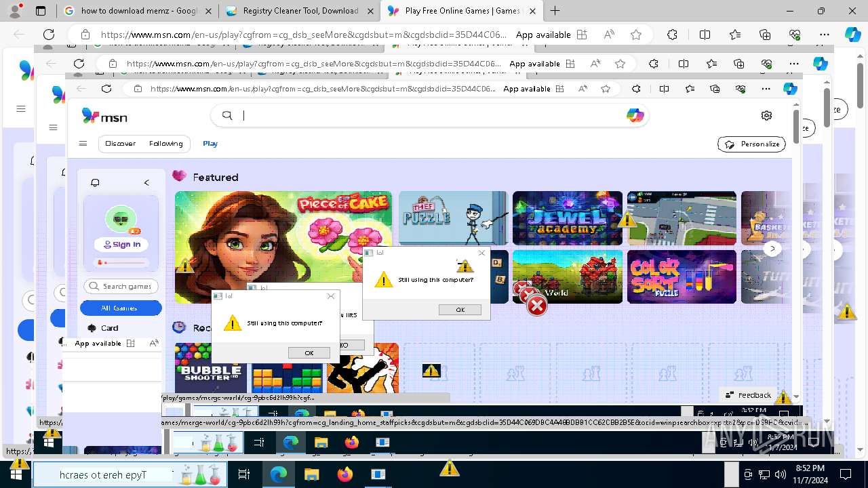
Task: Select the 'All Games' category
Action: coord(121,308)
